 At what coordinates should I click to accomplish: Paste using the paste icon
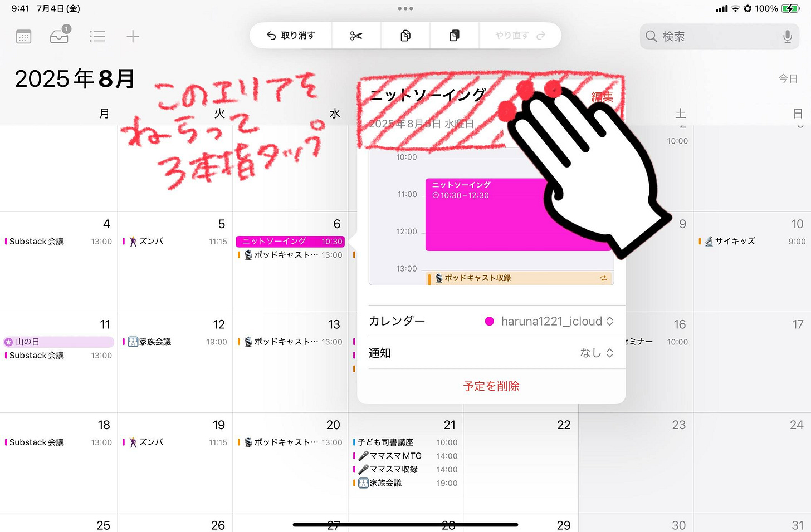[x=455, y=36]
